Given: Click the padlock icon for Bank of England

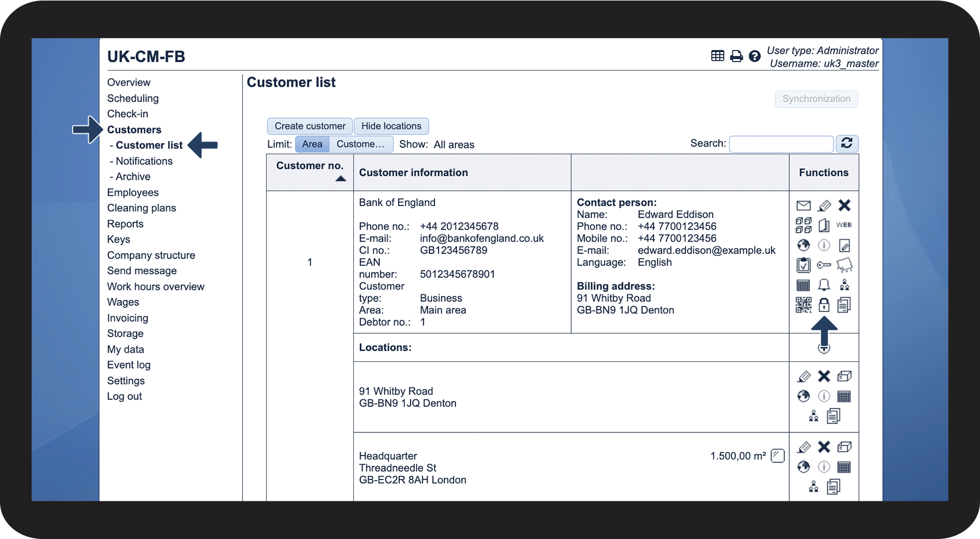Looking at the screenshot, I should (824, 305).
